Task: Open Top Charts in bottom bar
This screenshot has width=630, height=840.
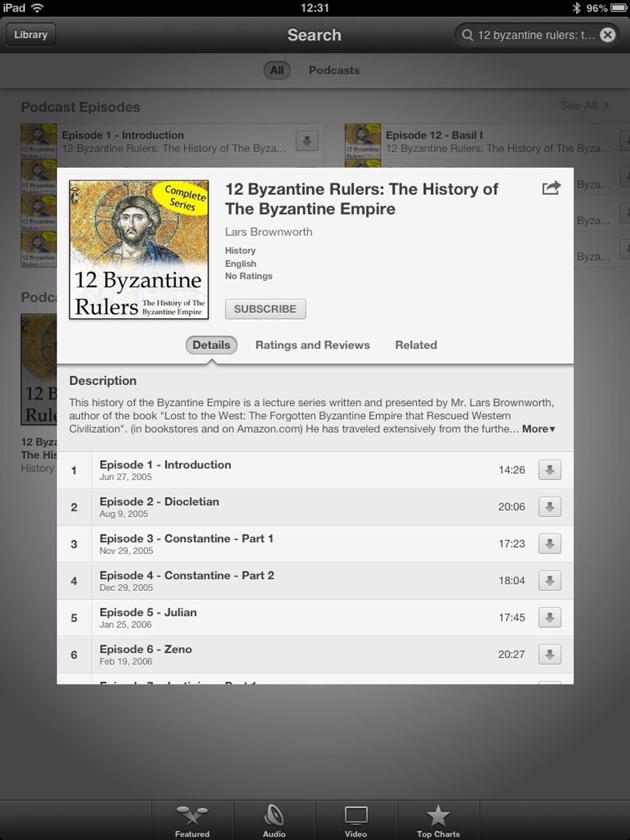Action: (x=438, y=821)
